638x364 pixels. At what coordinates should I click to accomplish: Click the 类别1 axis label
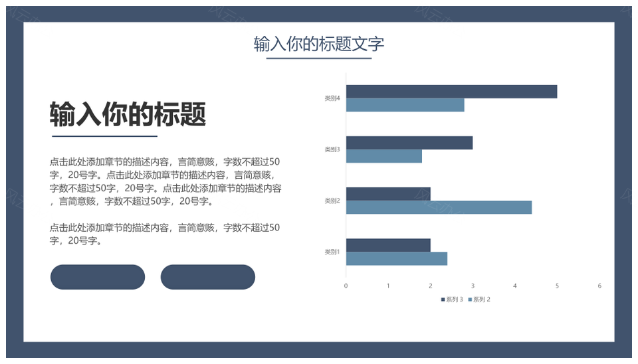pos(332,252)
